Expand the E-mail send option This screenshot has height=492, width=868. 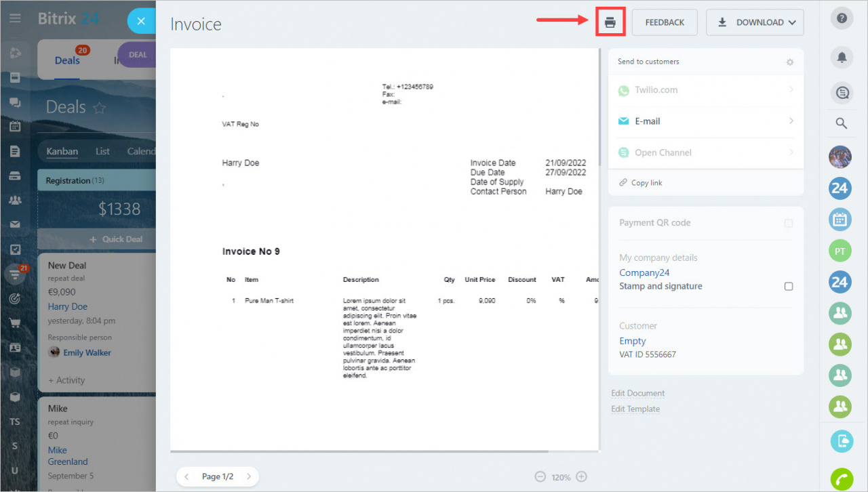coord(706,121)
